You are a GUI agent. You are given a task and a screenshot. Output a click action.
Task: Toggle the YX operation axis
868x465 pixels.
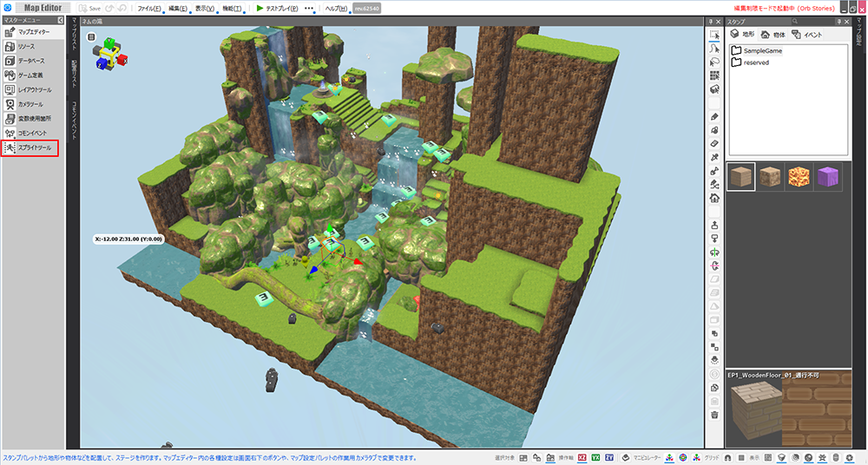[595, 456]
